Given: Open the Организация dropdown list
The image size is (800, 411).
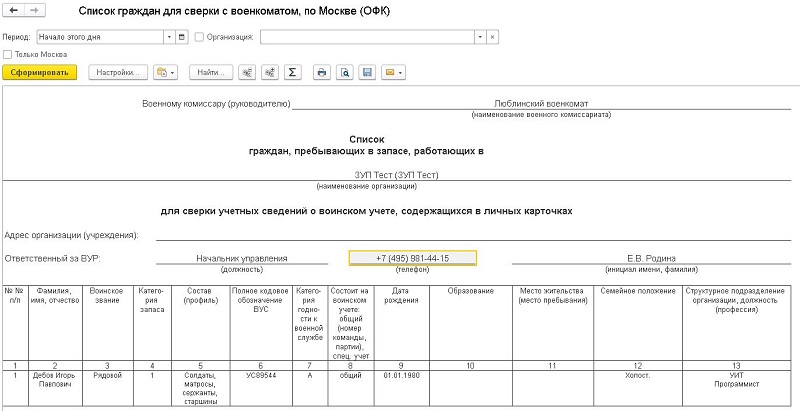Looking at the screenshot, I should (x=480, y=37).
